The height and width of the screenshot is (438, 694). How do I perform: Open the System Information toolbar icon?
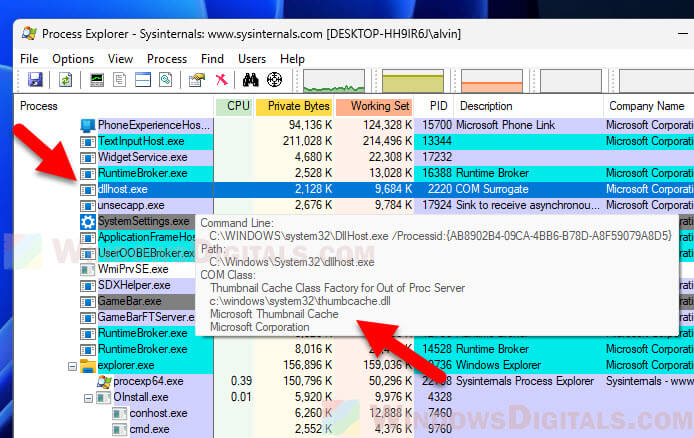pos(97,80)
